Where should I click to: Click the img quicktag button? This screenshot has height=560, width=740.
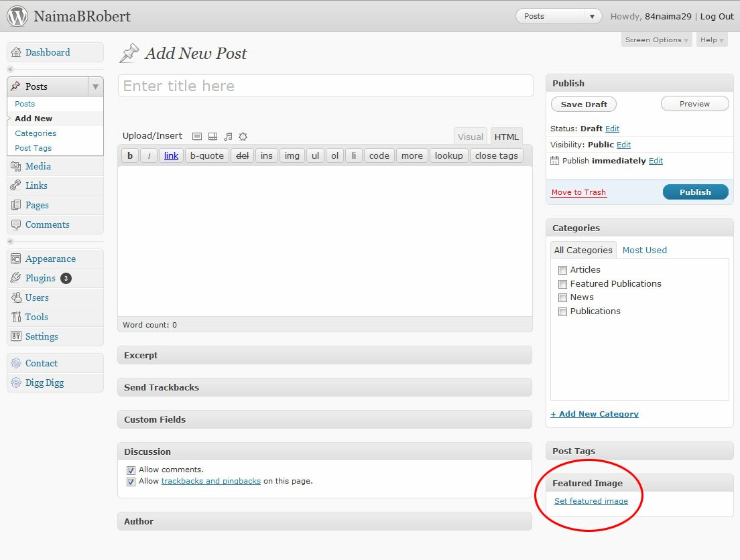tap(292, 155)
